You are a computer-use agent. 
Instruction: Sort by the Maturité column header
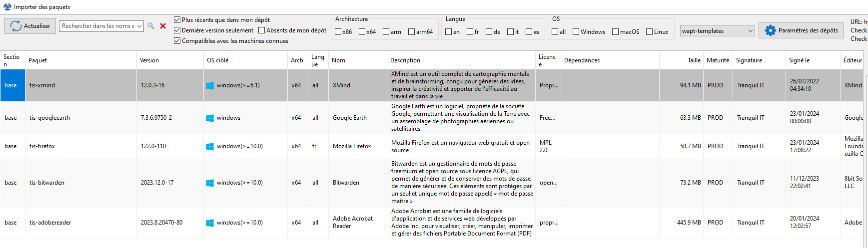point(718,60)
